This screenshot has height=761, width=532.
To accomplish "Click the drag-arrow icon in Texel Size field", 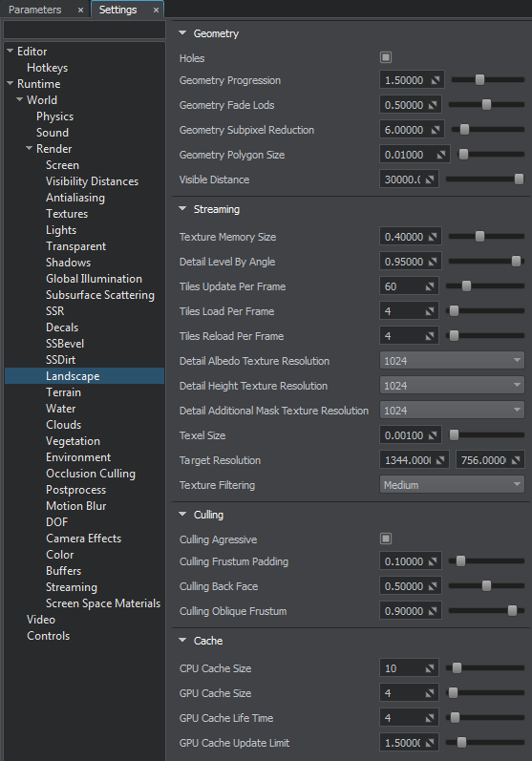I will pyautogui.click(x=433, y=435).
